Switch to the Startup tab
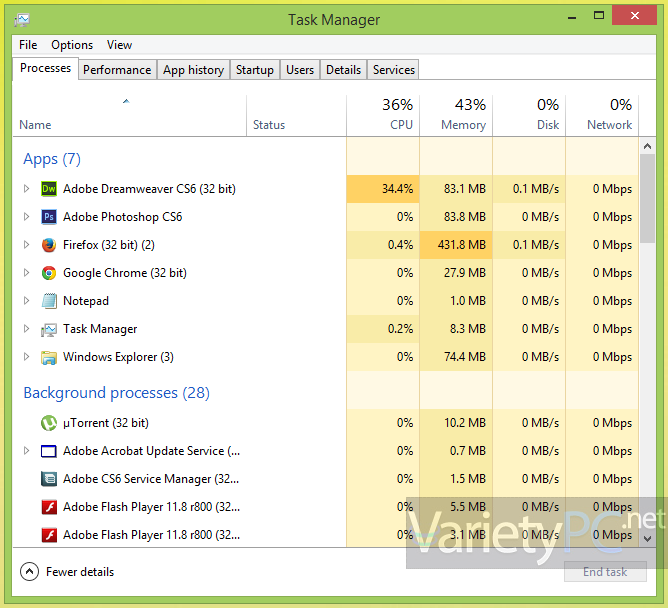668x608 pixels. [x=255, y=69]
